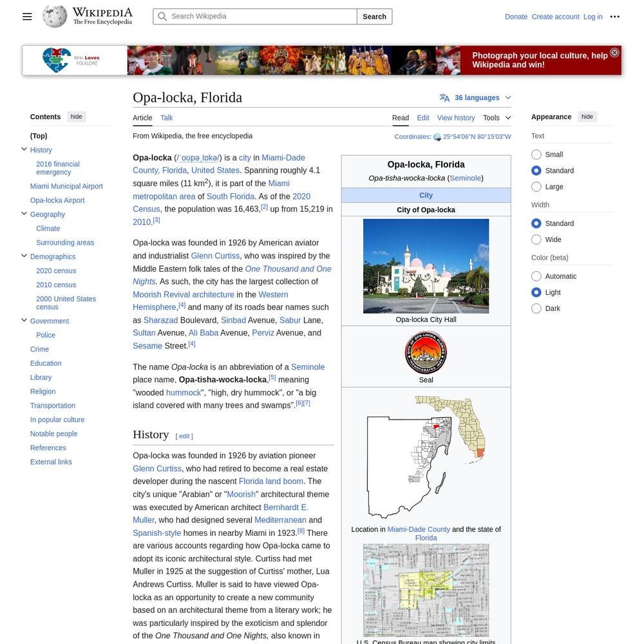This screenshot has width=644, height=644.
Task: Jump to External links section
Action: (x=51, y=462)
